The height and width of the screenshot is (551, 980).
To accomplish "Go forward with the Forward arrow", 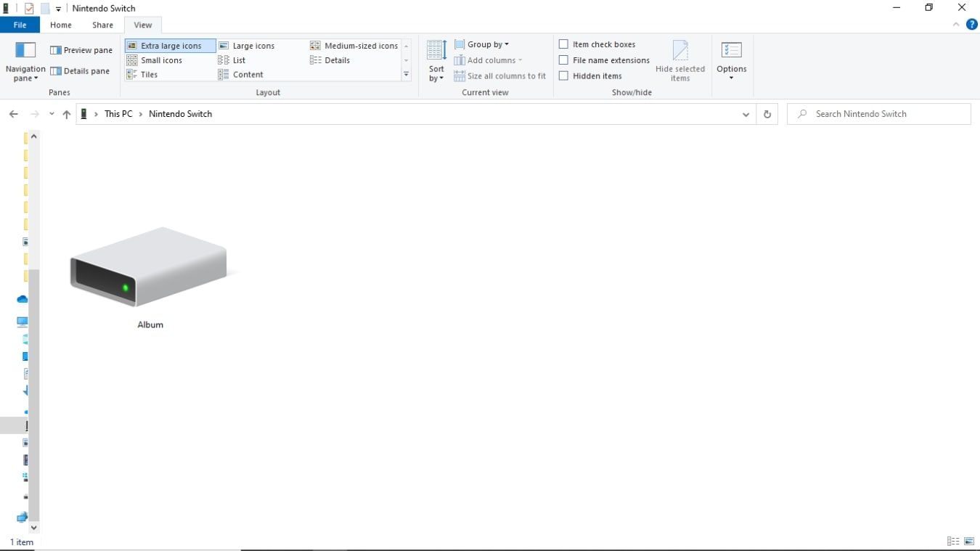I will click(35, 114).
